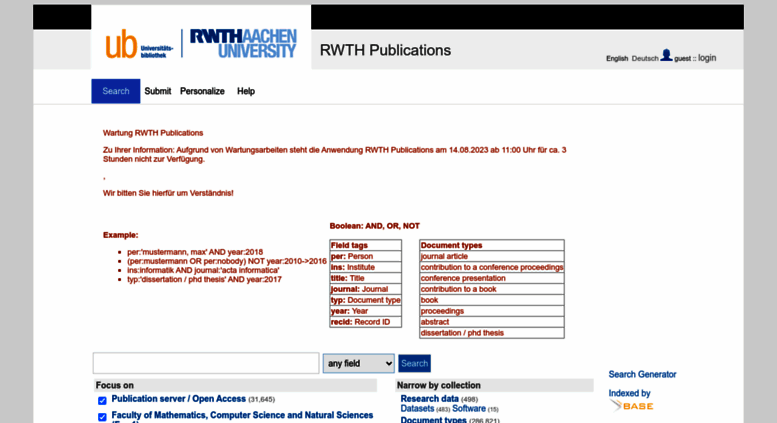Toggle Faculty of Mathematics, Computer Science checkbox
This screenshot has height=423, width=777.
(102, 417)
